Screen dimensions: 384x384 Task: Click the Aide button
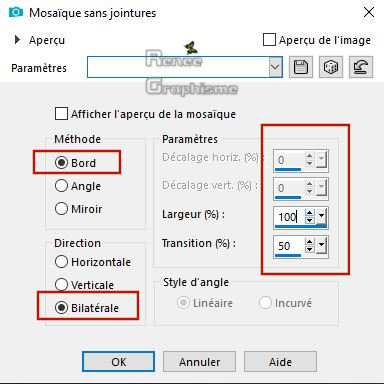(x=280, y=362)
